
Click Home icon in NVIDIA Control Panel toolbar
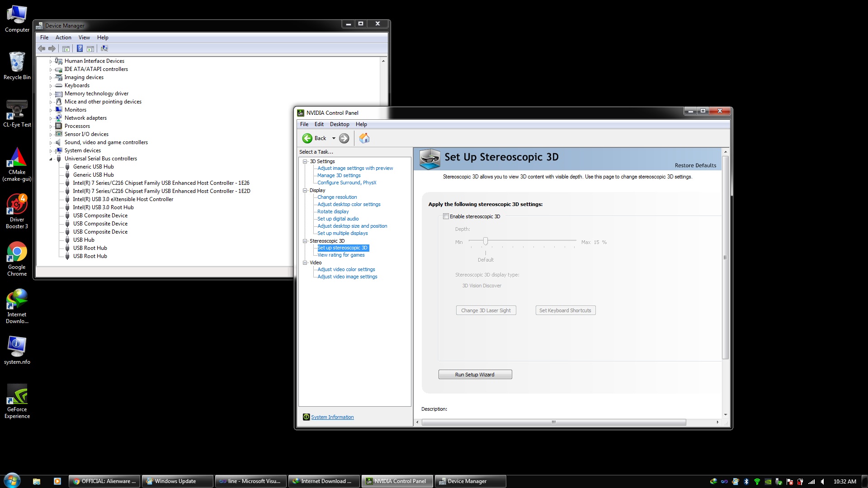click(364, 138)
